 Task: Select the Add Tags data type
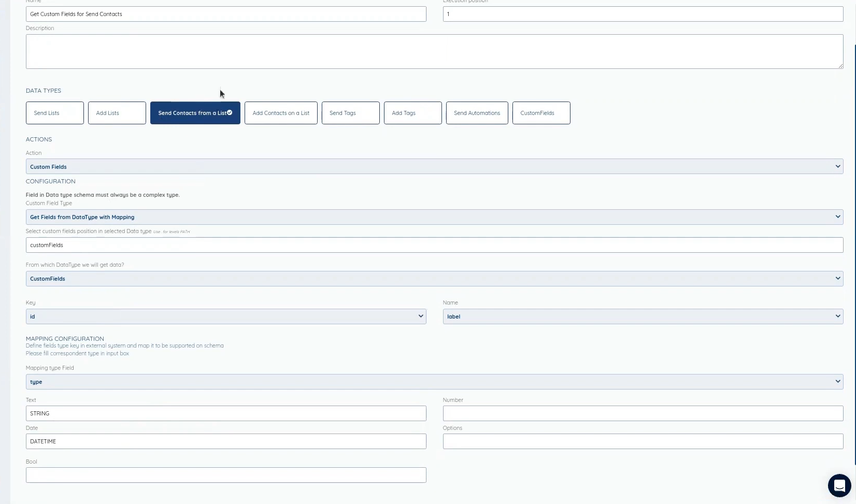pos(413,113)
